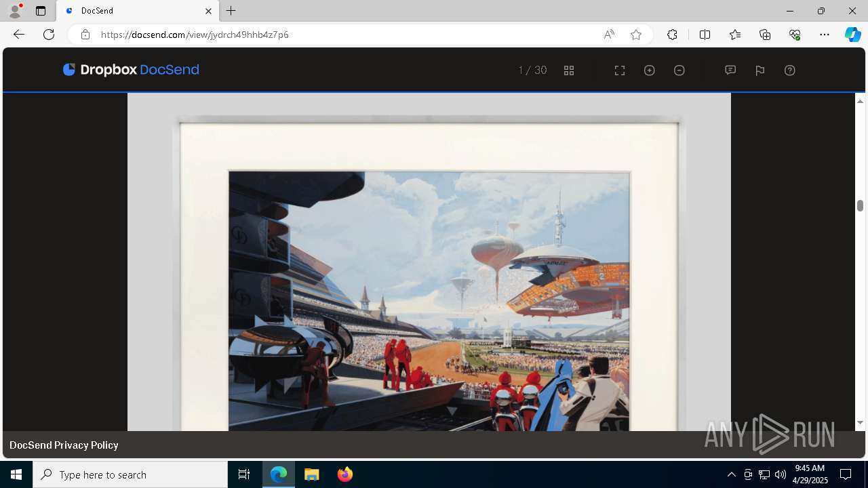Toggle split screen view
This screenshot has height=488, width=868.
tap(705, 35)
